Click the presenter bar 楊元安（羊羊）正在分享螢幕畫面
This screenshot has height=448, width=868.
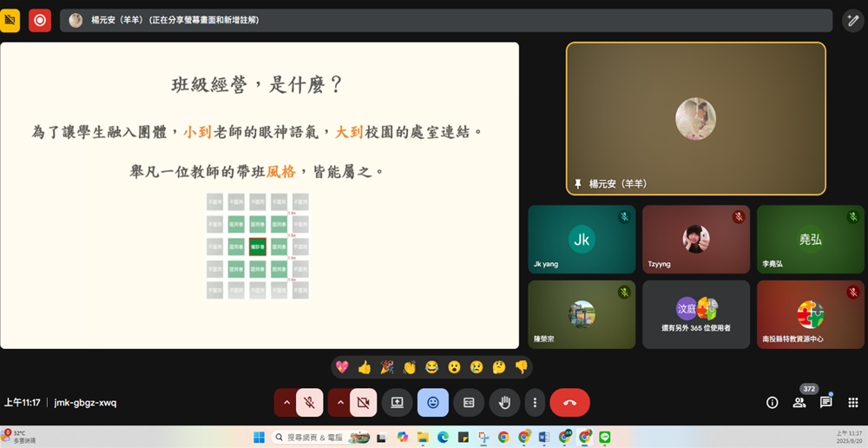pyautogui.click(x=446, y=21)
